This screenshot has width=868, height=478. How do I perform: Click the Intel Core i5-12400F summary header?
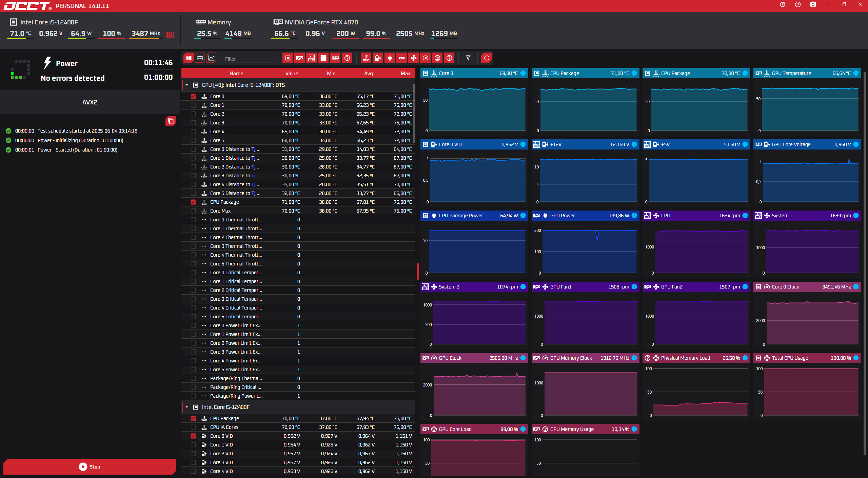point(44,22)
